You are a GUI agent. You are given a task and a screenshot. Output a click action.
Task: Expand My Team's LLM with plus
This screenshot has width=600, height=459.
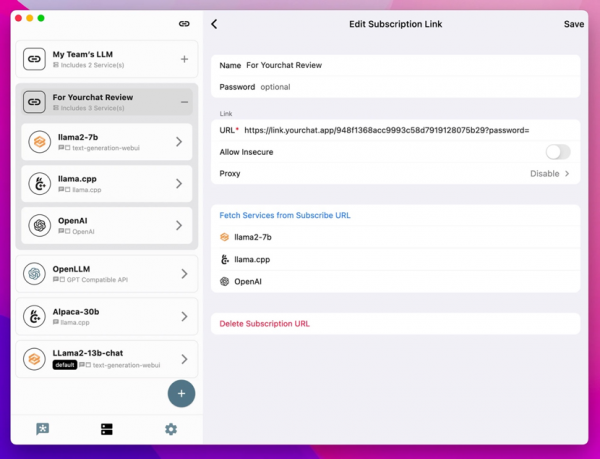[x=184, y=60]
